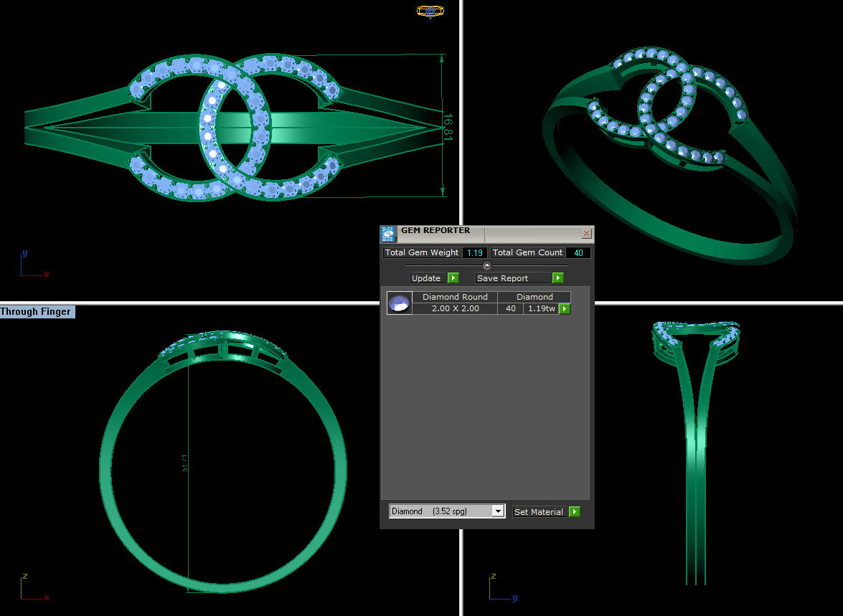
Task: Select the diamond gem thumbnail
Action: [x=400, y=303]
